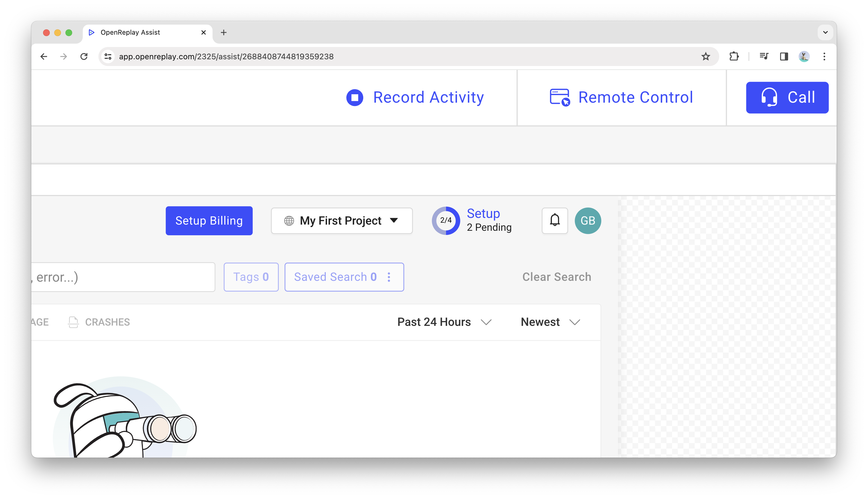
Task: Open the media controls icon
Action: (764, 57)
